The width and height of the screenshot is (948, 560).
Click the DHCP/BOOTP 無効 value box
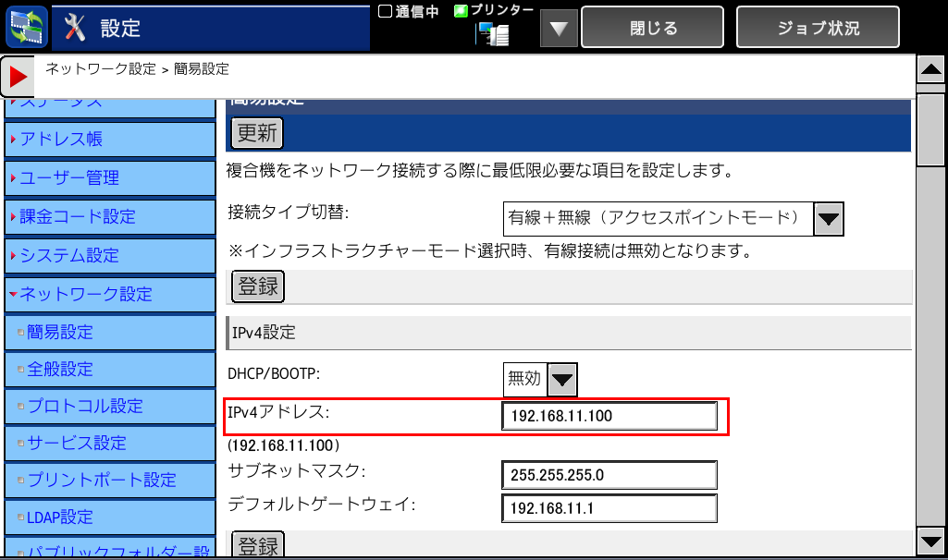(x=524, y=380)
